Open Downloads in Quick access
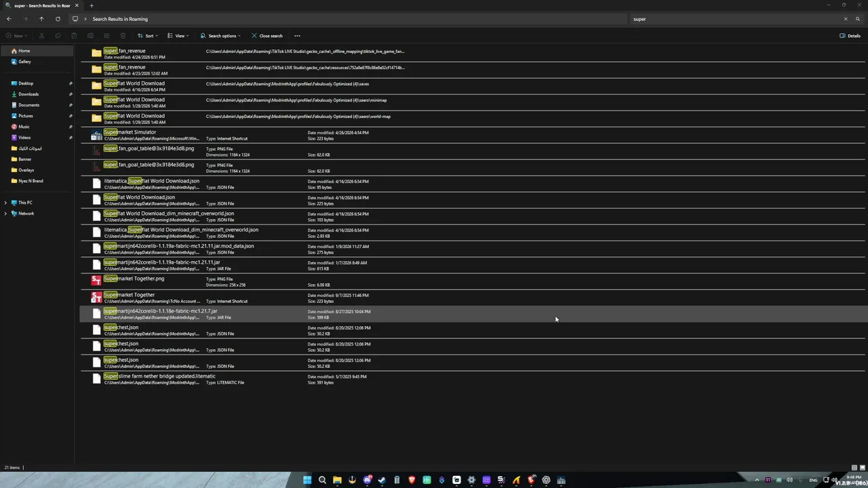The height and width of the screenshot is (488, 868). 28,94
